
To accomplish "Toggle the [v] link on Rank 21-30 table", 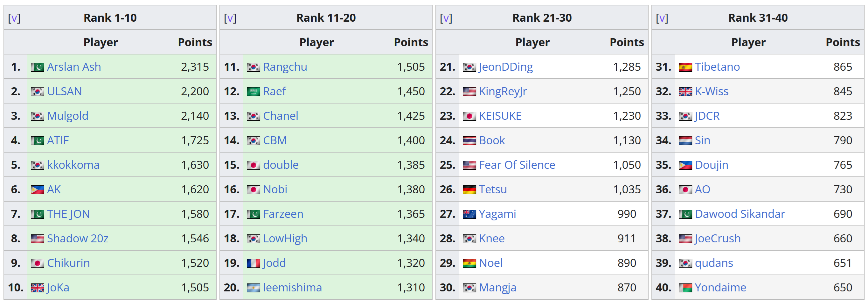I will (446, 18).
